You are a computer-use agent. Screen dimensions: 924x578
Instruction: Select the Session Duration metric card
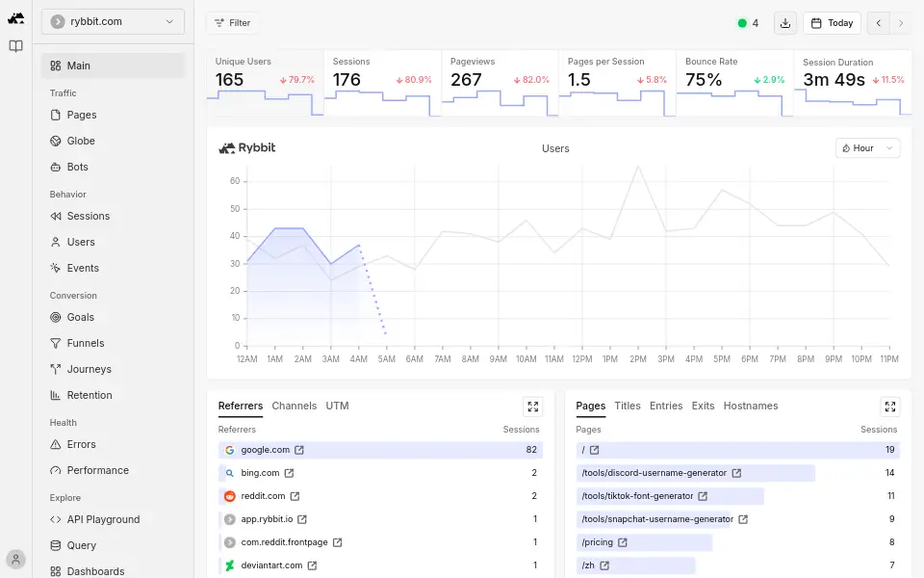point(853,83)
